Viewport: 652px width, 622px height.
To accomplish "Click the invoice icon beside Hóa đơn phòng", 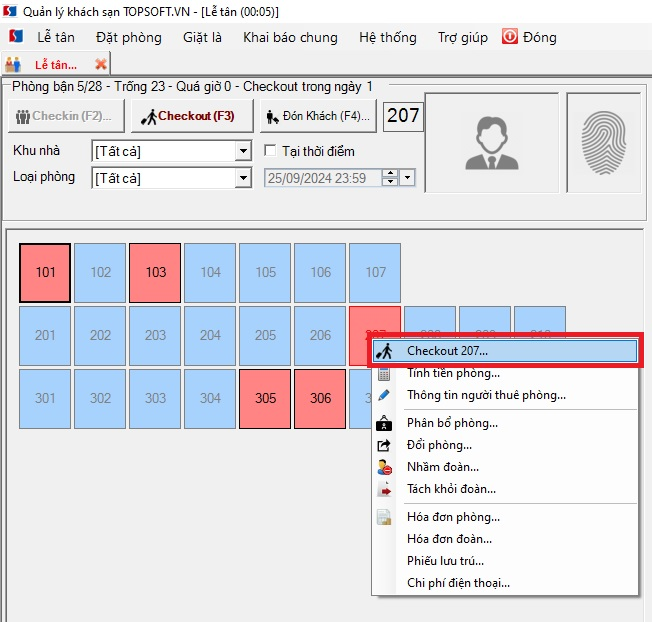I will click(384, 517).
